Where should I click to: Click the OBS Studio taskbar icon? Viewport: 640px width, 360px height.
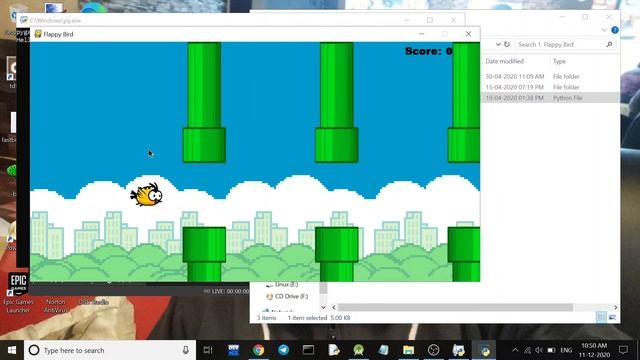pyautogui.click(x=433, y=350)
